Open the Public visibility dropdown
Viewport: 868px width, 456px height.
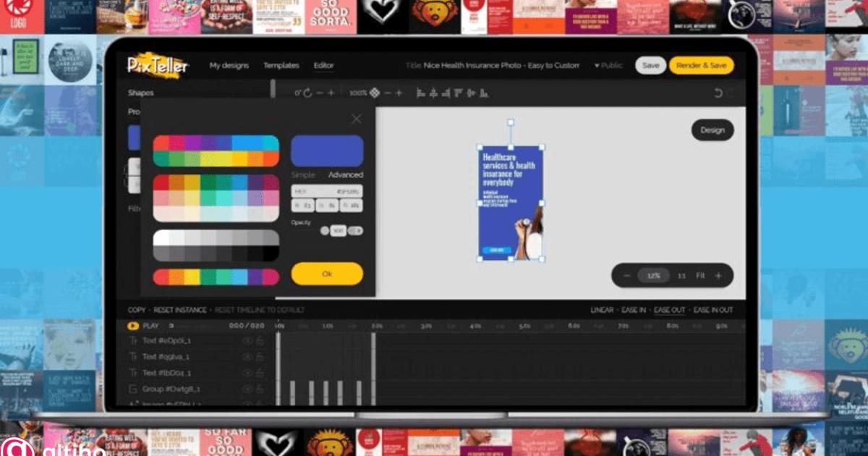pos(608,66)
